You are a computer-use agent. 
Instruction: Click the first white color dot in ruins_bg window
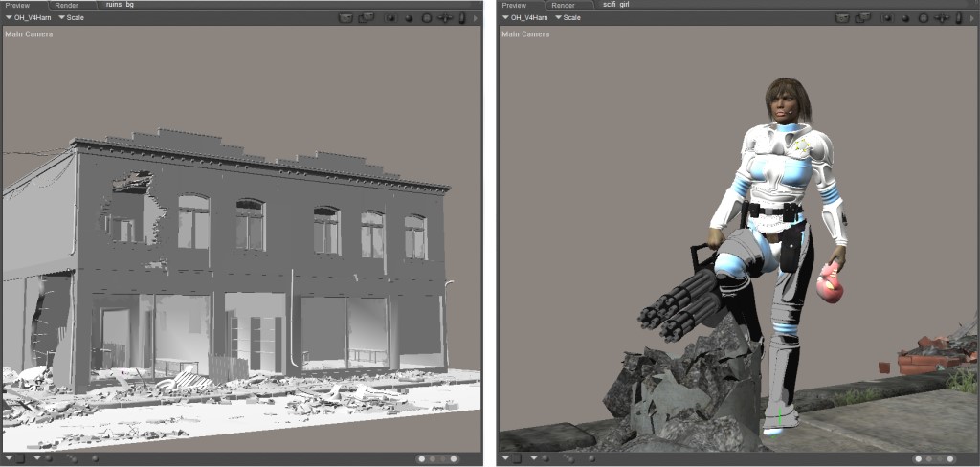click(422, 459)
